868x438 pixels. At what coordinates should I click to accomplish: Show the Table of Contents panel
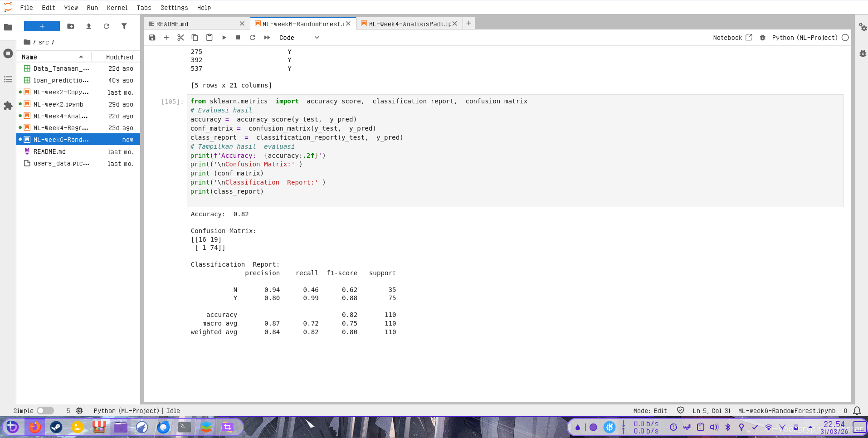click(x=8, y=79)
